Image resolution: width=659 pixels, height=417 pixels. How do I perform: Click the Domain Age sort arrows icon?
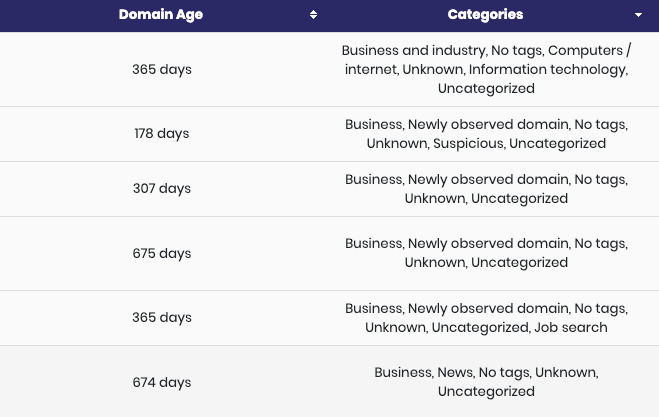click(x=313, y=15)
